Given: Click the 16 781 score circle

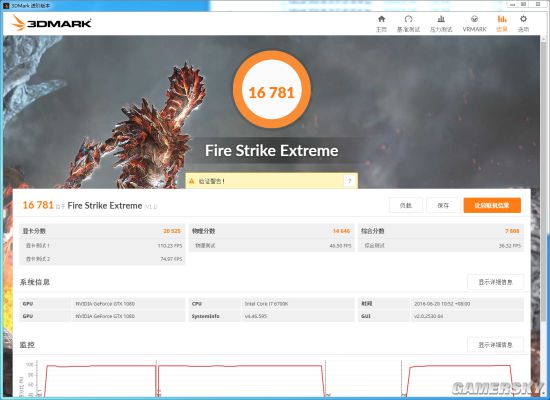Looking at the screenshot, I should click(x=271, y=89).
